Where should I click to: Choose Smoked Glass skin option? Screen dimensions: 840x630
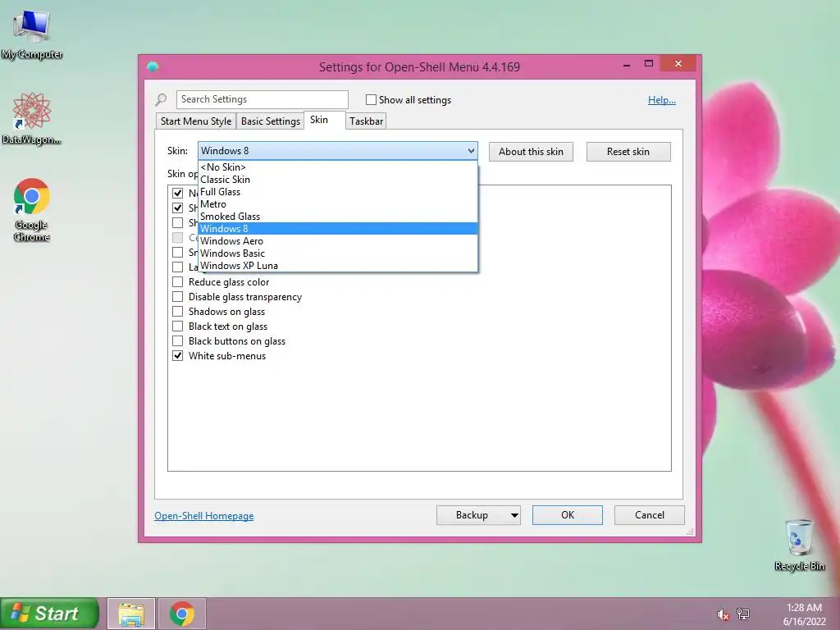point(337,217)
